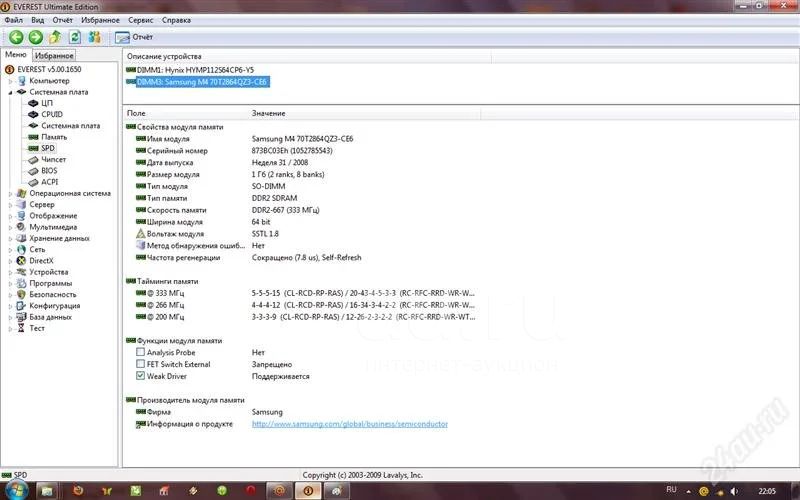Click the Windows Start button
This screenshot has height=500, width=800.
17,490
